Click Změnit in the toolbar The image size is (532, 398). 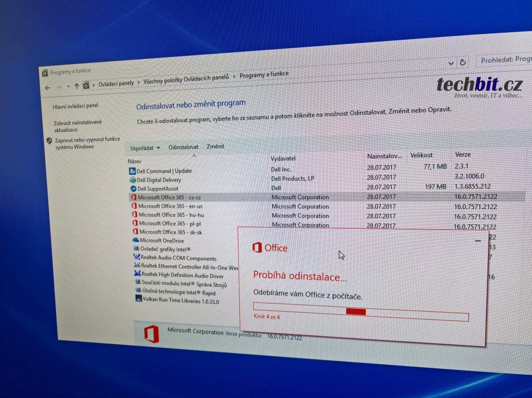215,146
